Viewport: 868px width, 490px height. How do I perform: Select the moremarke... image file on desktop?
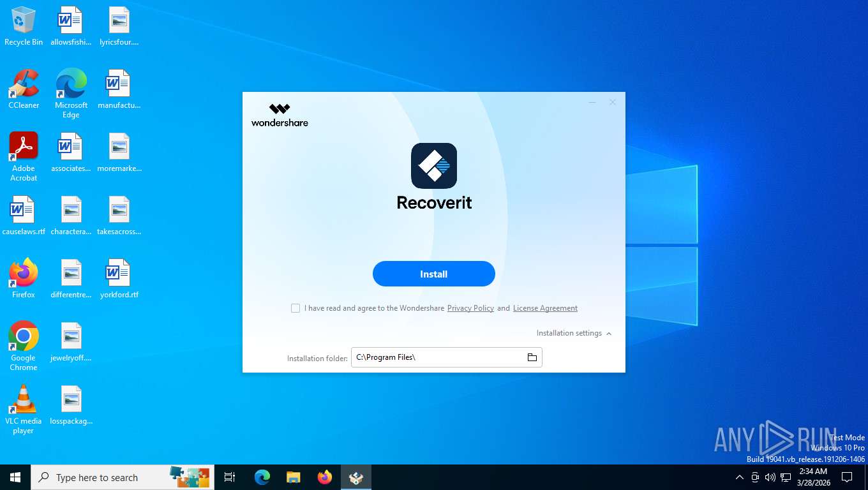pyautogui.click(x=119, y=152)
